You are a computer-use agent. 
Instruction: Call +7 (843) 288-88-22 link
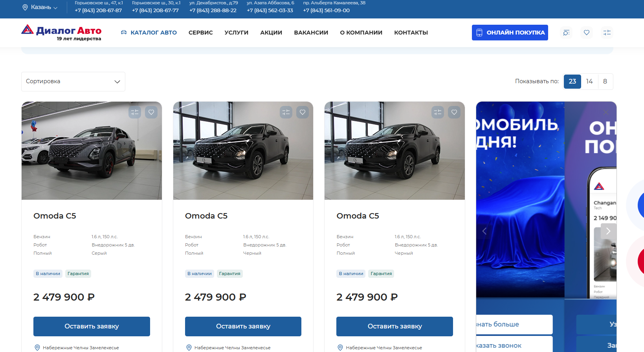213,11
